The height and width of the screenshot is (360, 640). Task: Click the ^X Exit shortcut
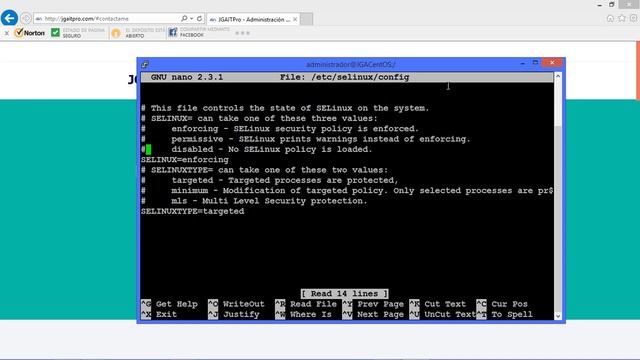(159, 314)
